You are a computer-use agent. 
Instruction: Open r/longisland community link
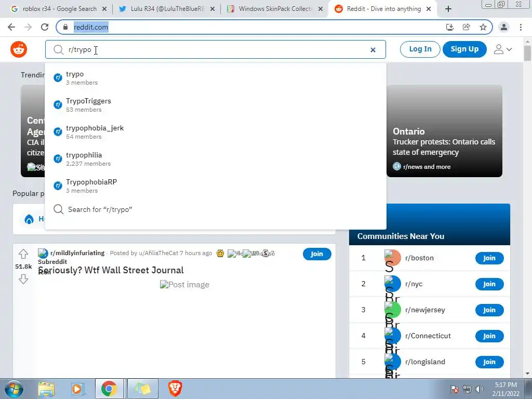[x=425, y=362]
